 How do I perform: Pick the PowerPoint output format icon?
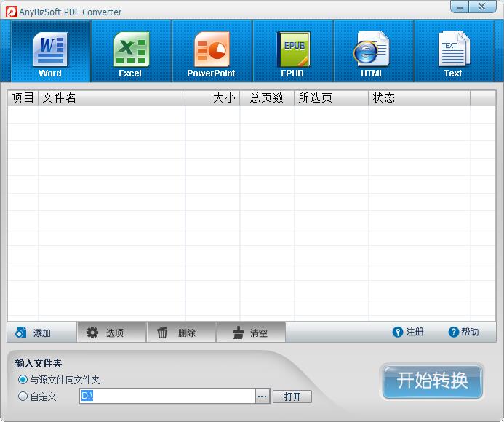tap(212, 52)
